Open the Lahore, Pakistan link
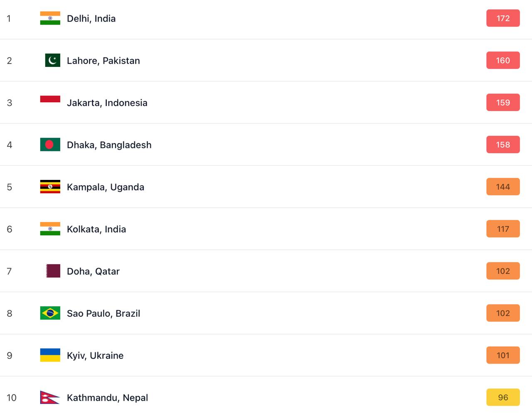Screen dimensions: 532x416 click(103, 61)
